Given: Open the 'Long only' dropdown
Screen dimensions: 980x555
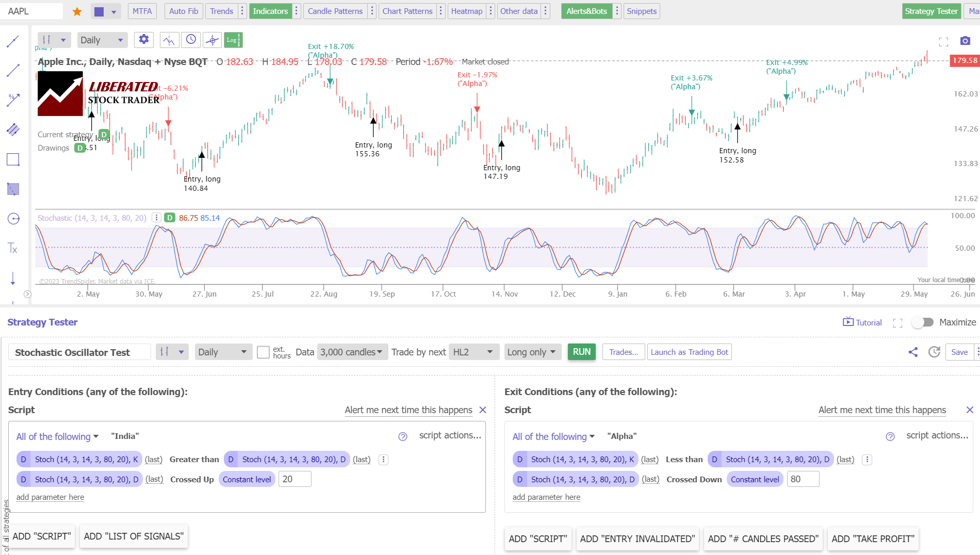Looking at the screenshot, I should 532,352.
